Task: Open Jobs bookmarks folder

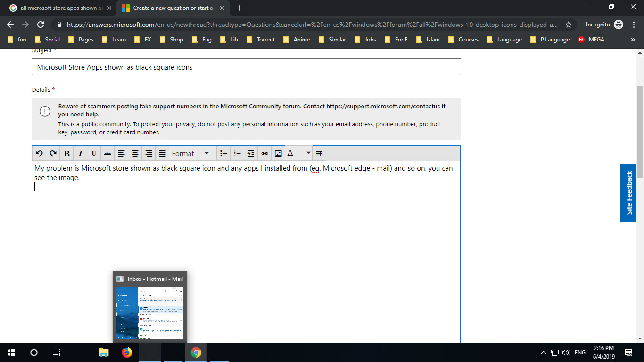Action: coord(365,40)
